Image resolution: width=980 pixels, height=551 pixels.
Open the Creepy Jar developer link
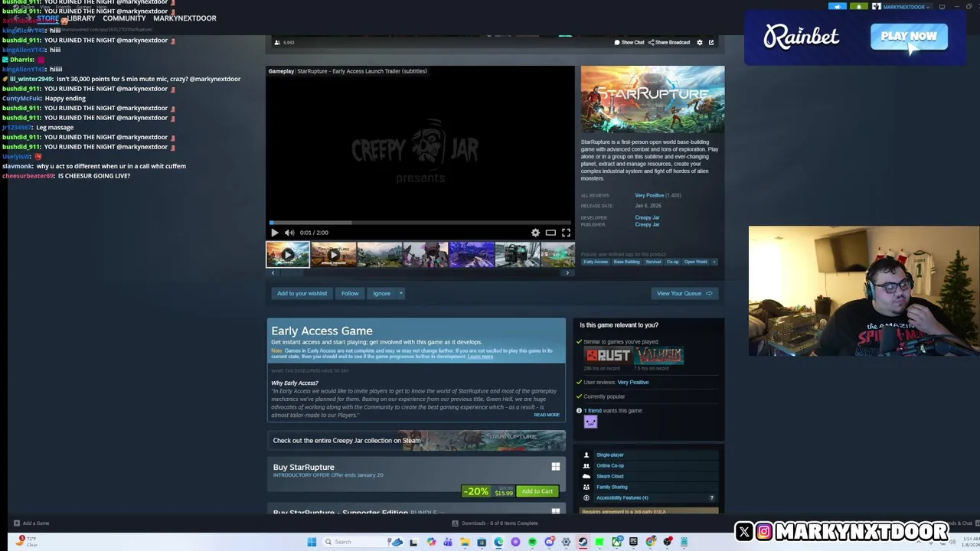coord(647,217)
